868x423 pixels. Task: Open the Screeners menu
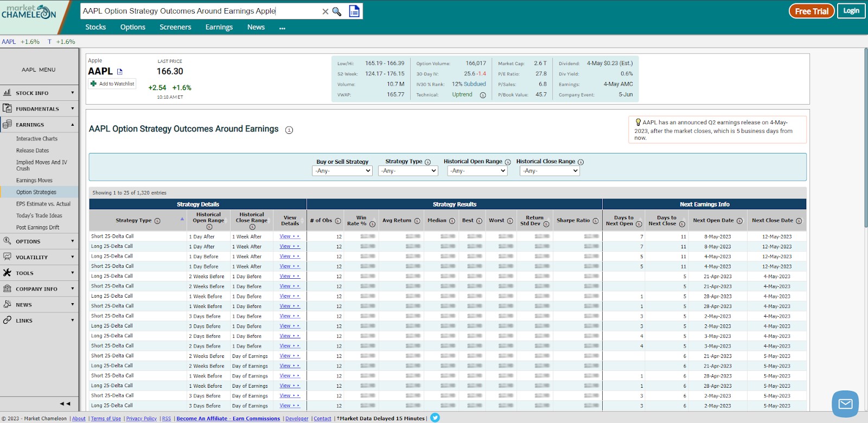[x=175, y=27]
